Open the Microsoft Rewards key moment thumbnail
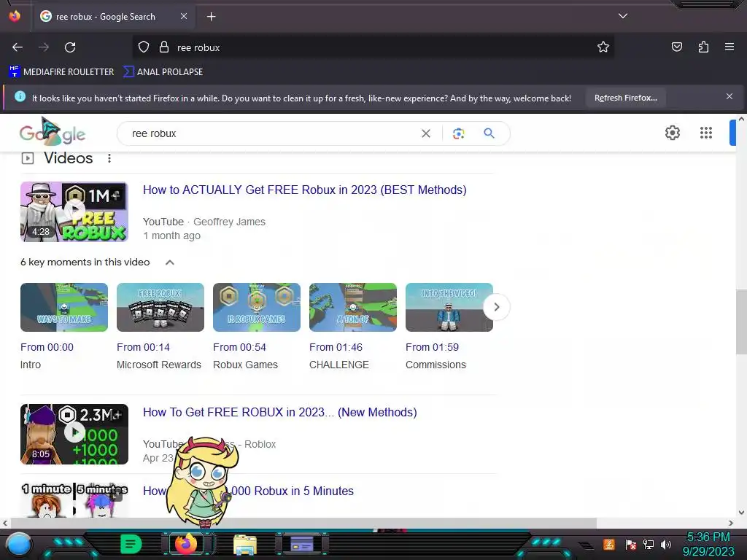The height and width of the screenshot is (560, 747). [160, 307]
